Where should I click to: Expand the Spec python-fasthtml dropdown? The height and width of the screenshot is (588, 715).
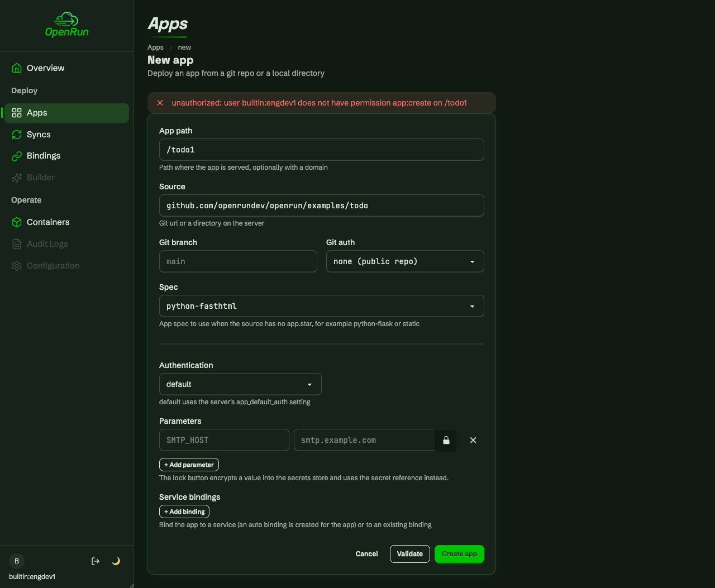point(322,306)
